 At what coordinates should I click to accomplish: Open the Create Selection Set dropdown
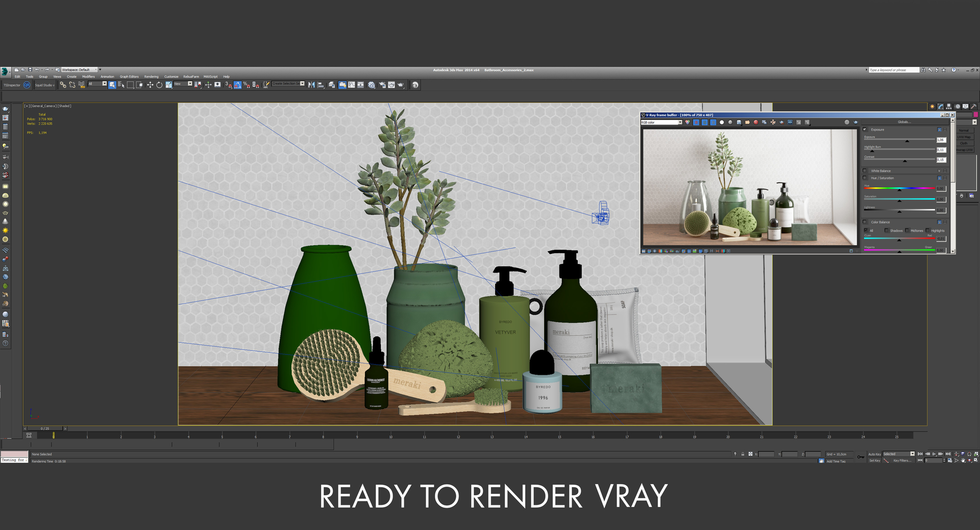coord(302,83)
